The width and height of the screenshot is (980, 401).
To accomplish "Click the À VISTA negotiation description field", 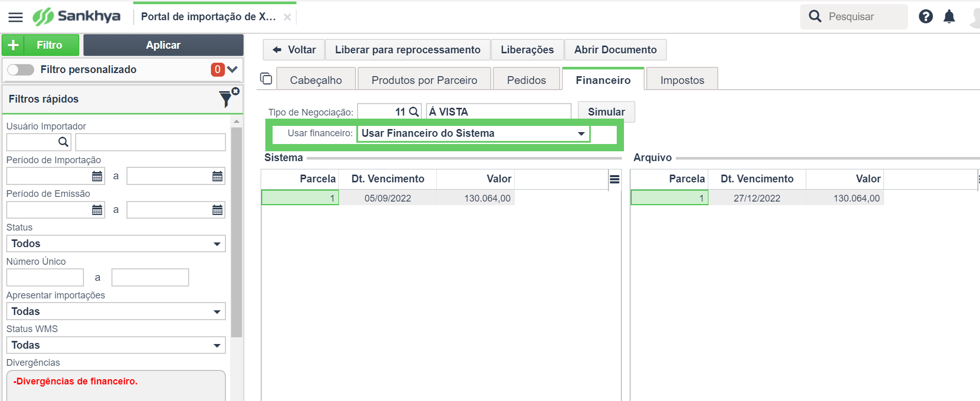I will [x=499, y=112].
